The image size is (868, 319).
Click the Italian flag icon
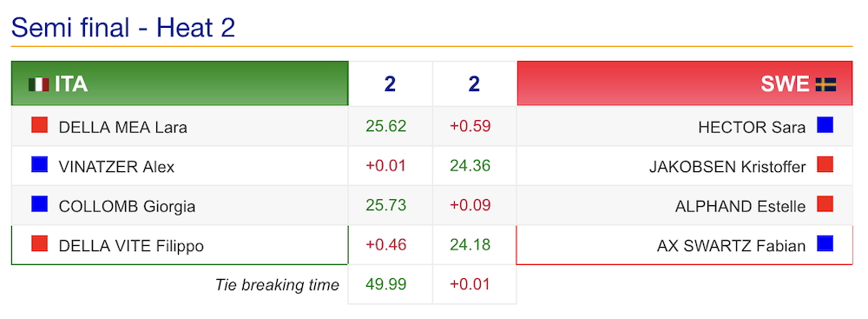(x=39, y=84)
